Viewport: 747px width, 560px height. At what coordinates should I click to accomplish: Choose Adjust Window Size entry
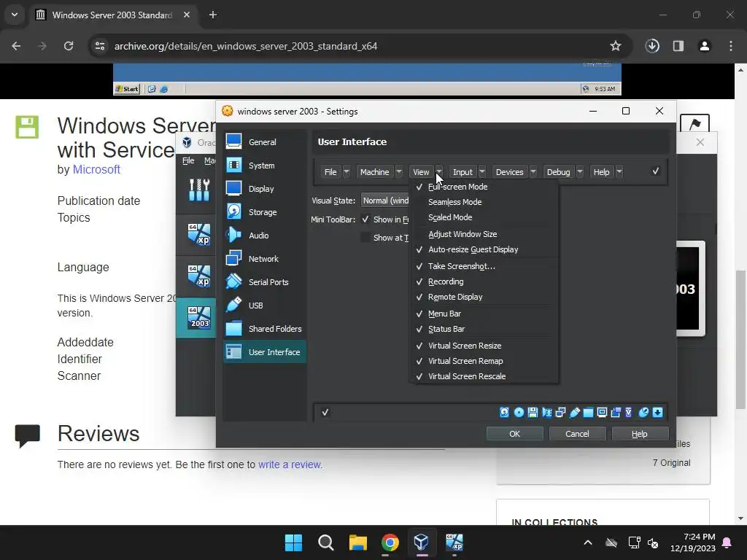(x=484, y=234)
